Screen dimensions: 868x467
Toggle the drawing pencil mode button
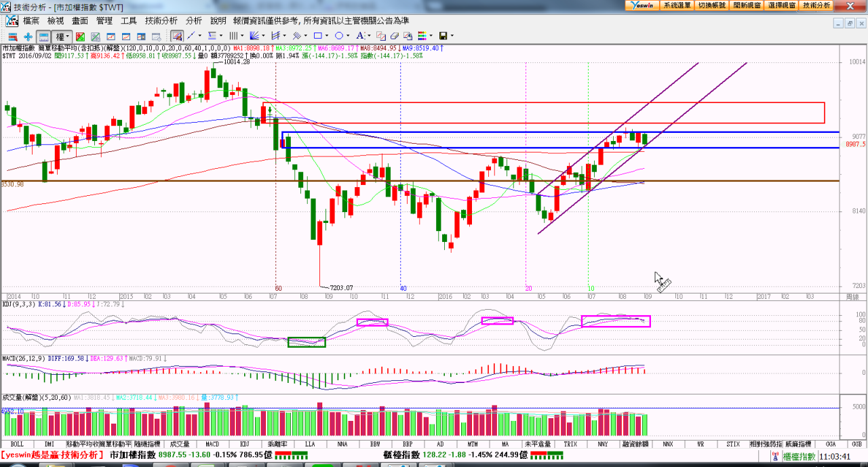pyautogui.click(x=176, y=36)
